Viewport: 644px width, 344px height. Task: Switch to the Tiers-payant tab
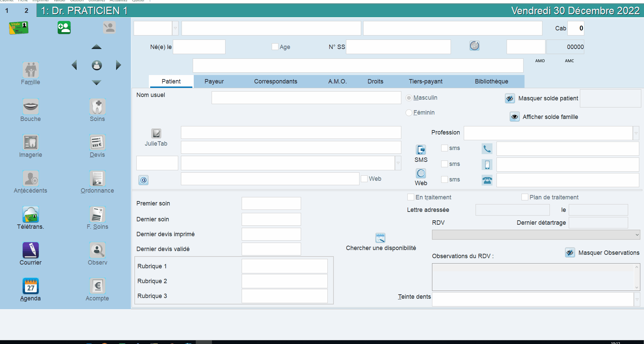coord(426,81)
